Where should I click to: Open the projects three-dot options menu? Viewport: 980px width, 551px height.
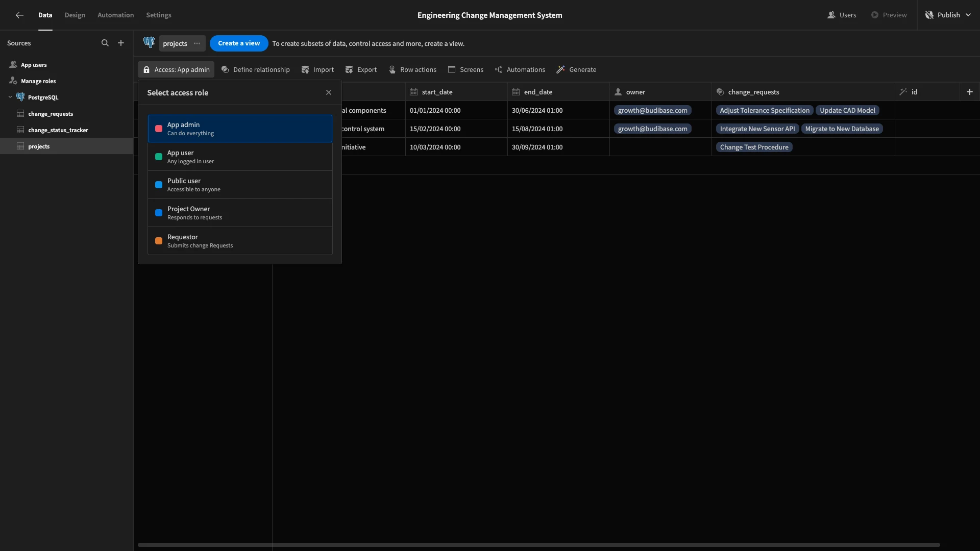point(197,43)
